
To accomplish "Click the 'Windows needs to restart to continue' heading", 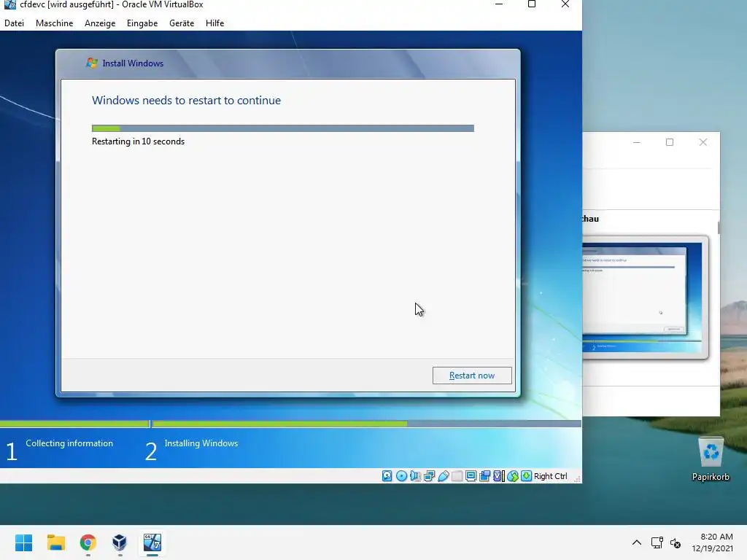I will click(186, 100).
